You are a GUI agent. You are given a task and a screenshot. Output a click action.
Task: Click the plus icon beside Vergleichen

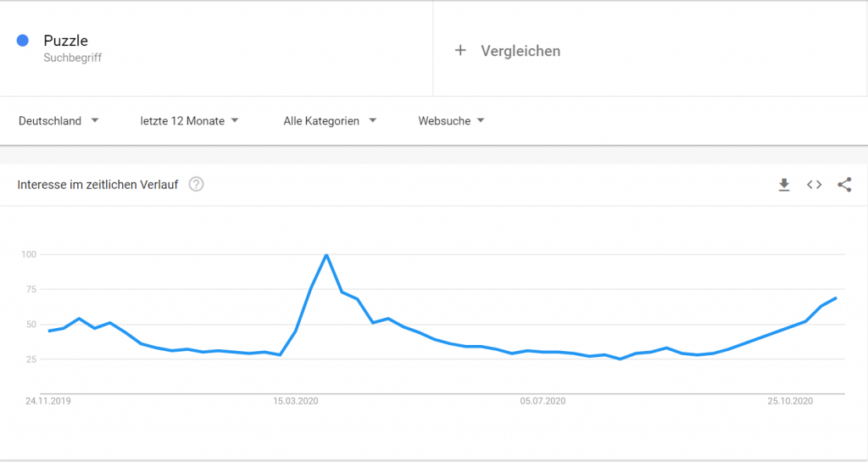(460, 50)
